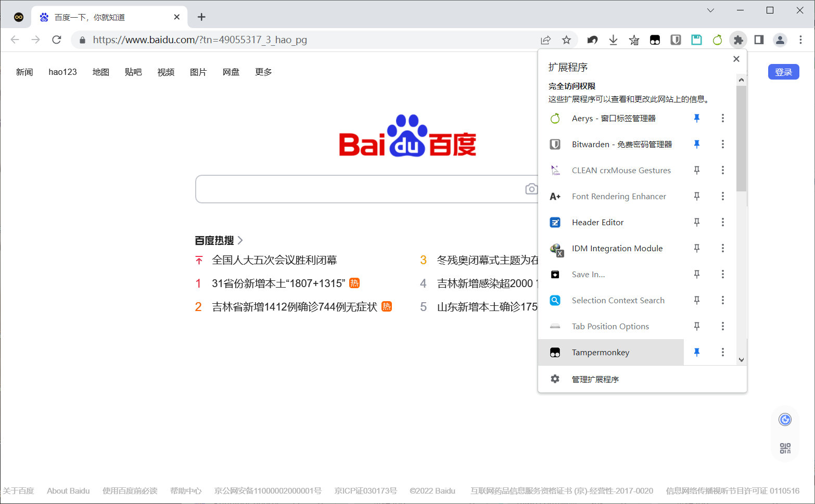Click the scroll-down arrow in the extensions popup
This screenshot has width=815, height=504.
[742, 359]
